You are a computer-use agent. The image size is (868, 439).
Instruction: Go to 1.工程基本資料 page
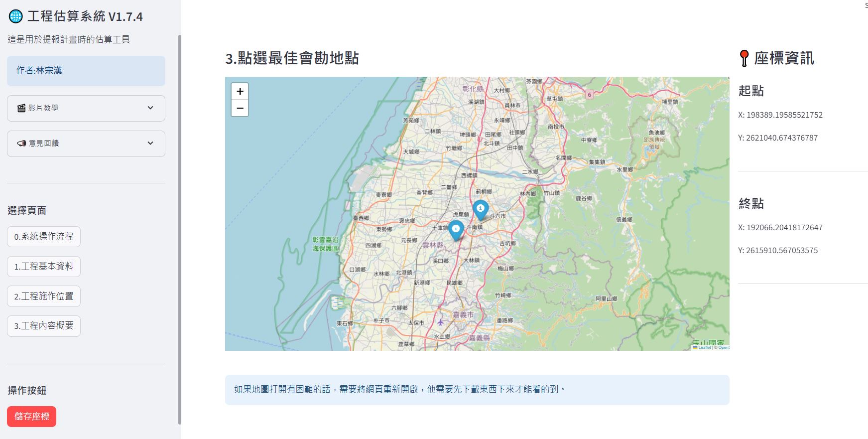[44, 267]
